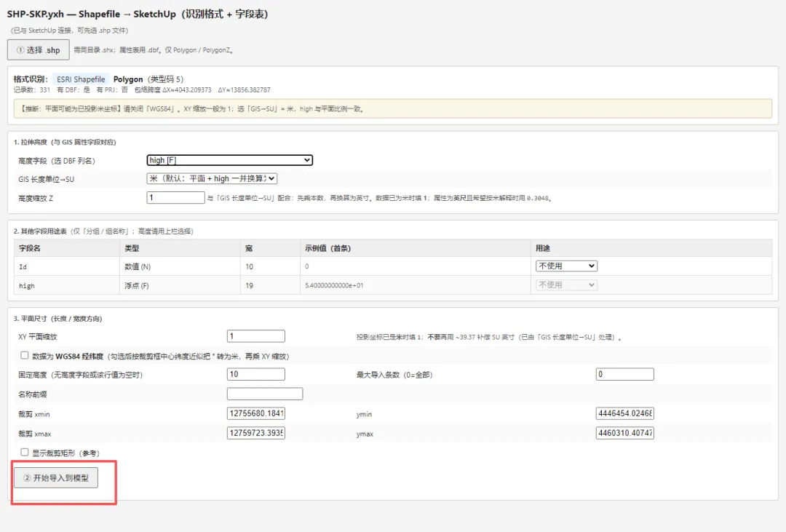Click the ymax value field
This screenshot has width=786, height=532.
(x=625, y=433)
